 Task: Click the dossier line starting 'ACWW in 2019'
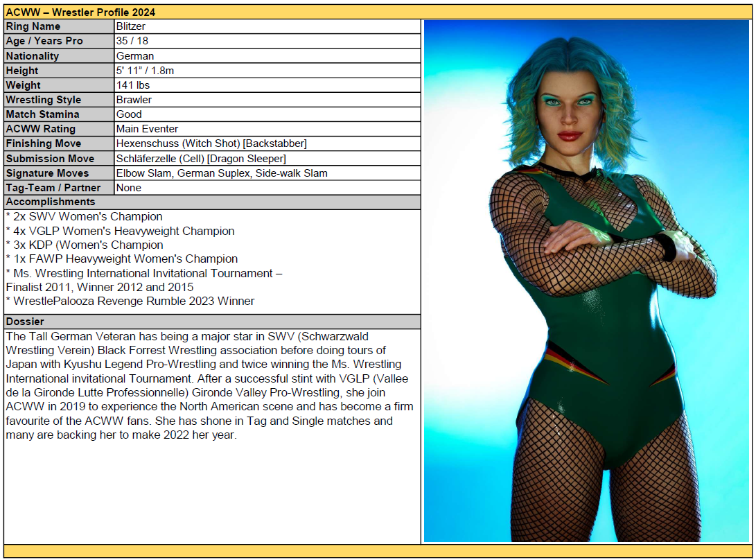coord(210,407)
